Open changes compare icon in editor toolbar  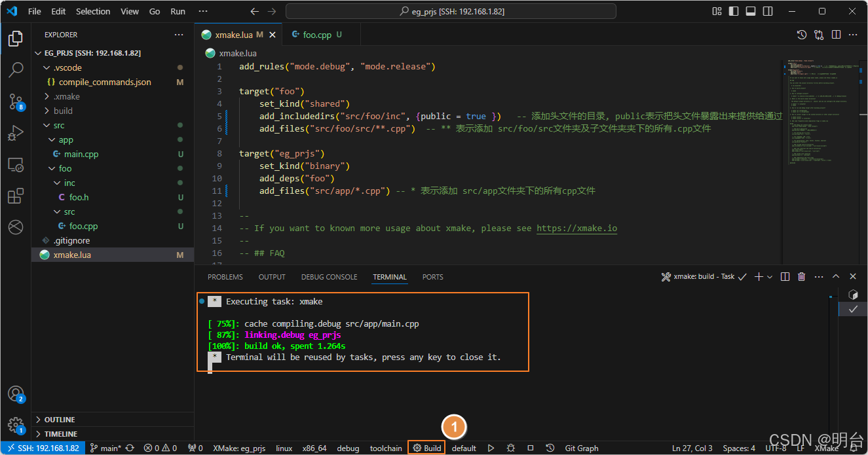819,35
